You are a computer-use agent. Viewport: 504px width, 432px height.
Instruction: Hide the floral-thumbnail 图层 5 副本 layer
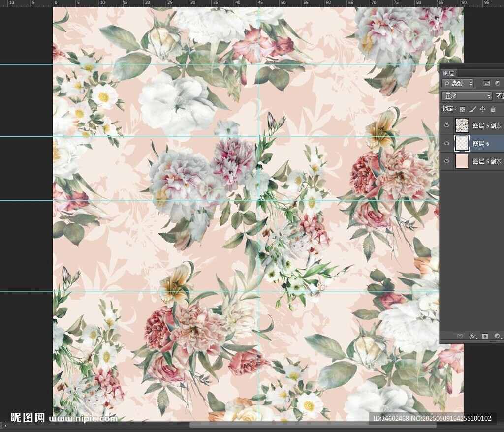[446, 125]
